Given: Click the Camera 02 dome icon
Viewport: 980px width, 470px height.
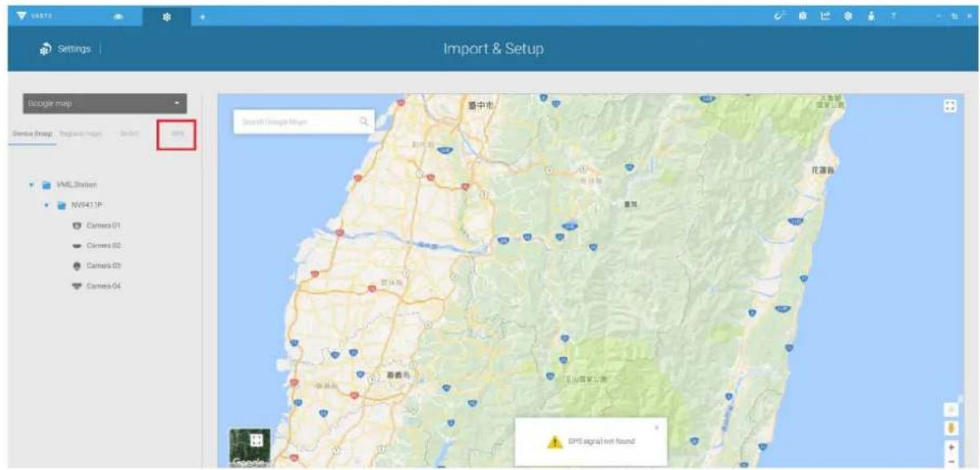Looking at the screenshot, I should (78, 246).
